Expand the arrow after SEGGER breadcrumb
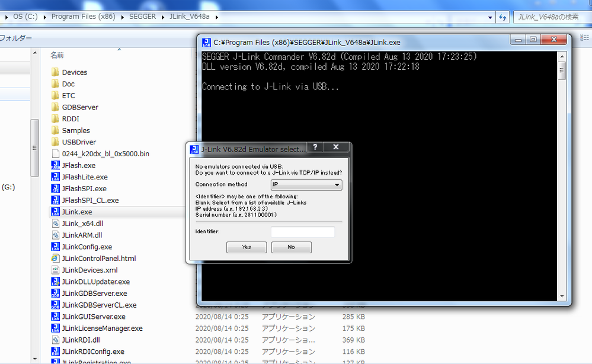The image size is (592, 364). [x=163, y=17]
